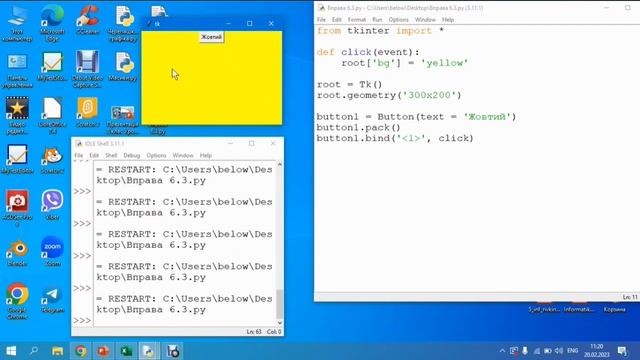The width and height of the screenshot is (640, 360).
Task: Open CCleaner desktop shortcut
Action: point(87,20)
